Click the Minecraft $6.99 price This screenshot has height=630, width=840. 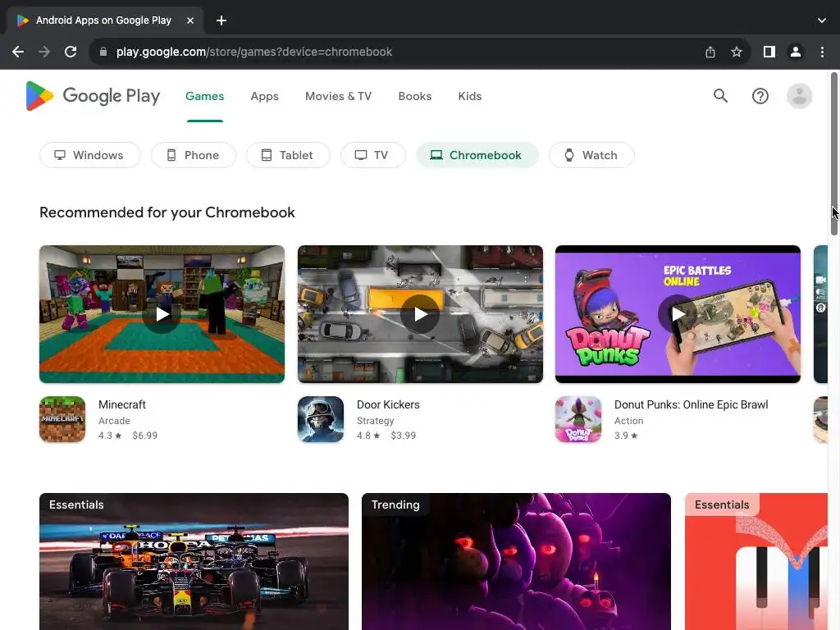point(144,436)
